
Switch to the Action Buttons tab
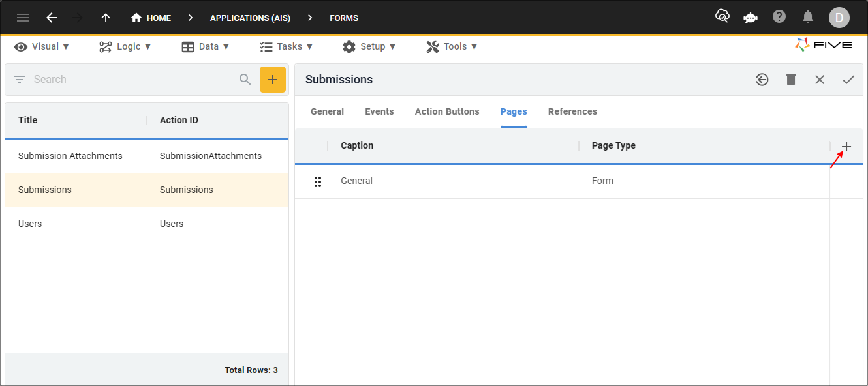coord(447,111)
